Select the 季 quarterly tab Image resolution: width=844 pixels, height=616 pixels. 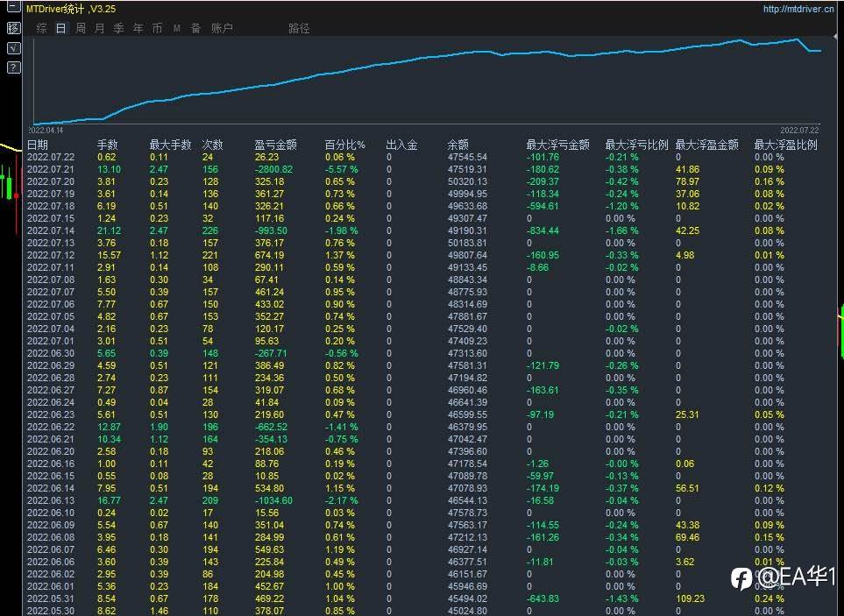[x=119, y=28]
